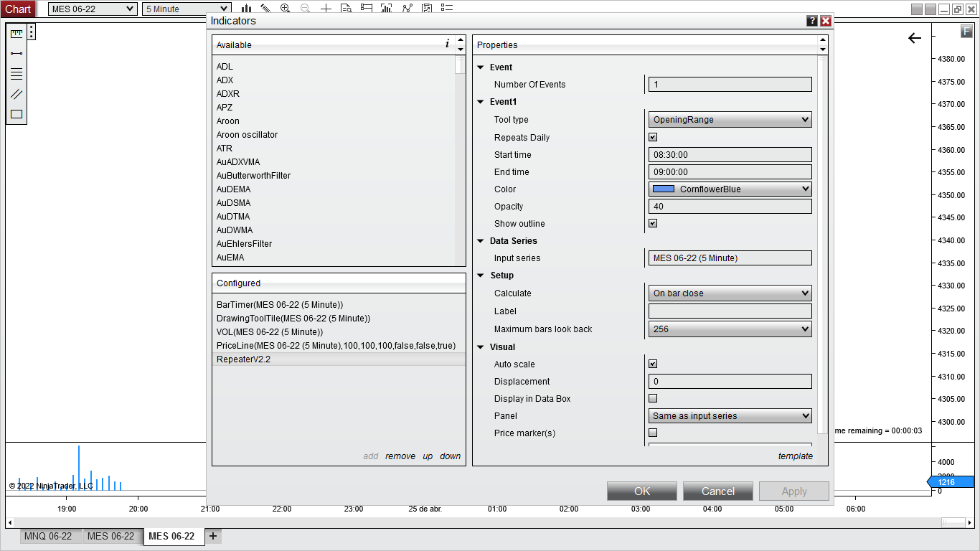Toggle the crosshair cursor icon

[326, 9]
